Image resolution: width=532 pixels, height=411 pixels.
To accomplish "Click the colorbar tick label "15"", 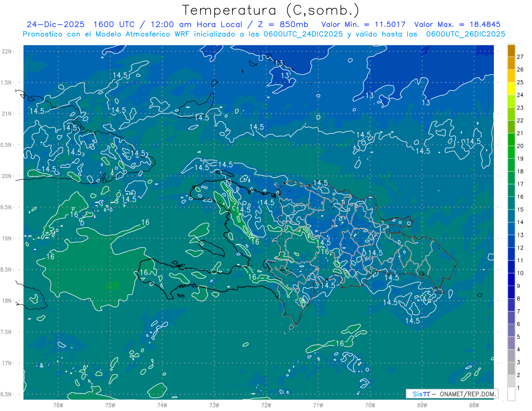I will (x=520, y=209).
